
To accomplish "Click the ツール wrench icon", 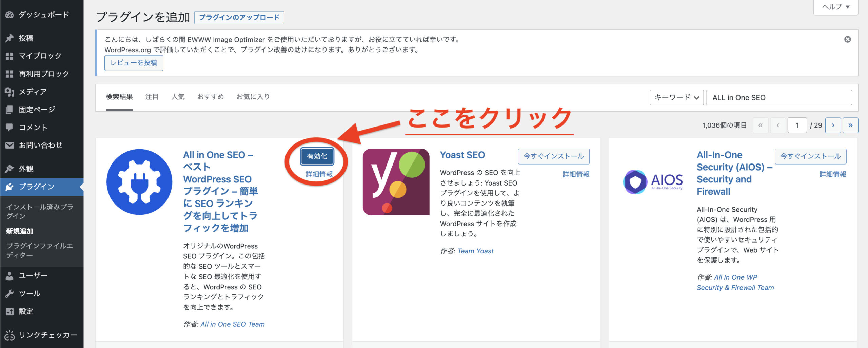I will click(9, 294).
